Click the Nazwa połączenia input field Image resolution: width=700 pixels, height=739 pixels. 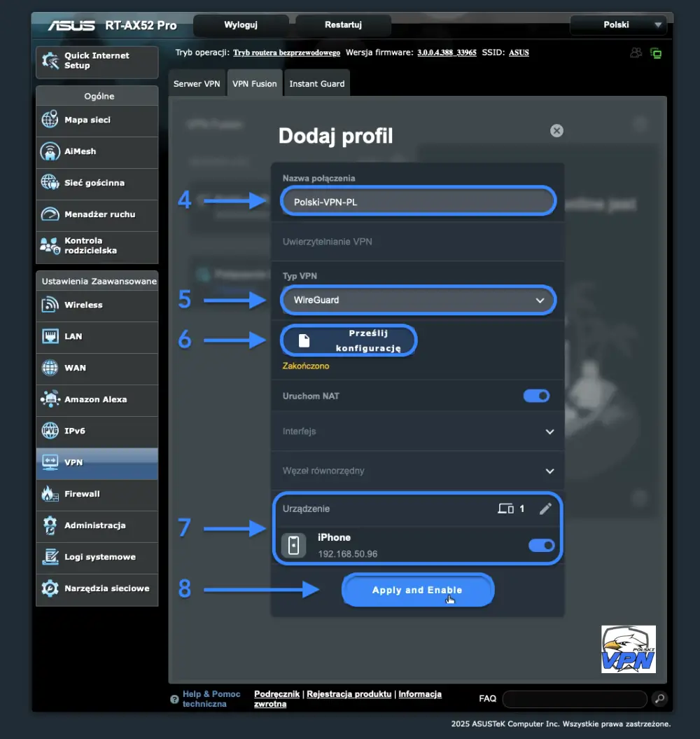click(x=417, y=200)
